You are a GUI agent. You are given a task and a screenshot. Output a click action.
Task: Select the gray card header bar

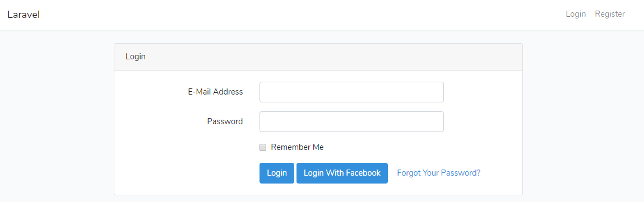pos(318,57)
